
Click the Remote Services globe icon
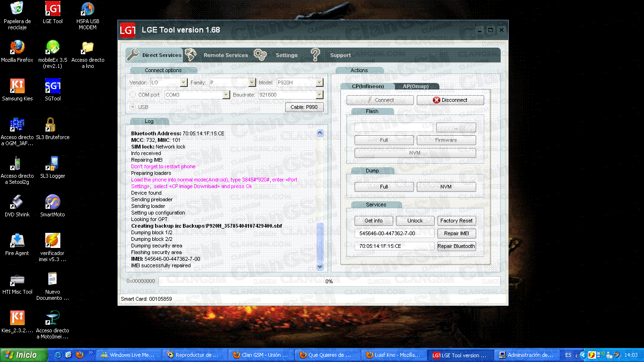[x=190, y=55]
